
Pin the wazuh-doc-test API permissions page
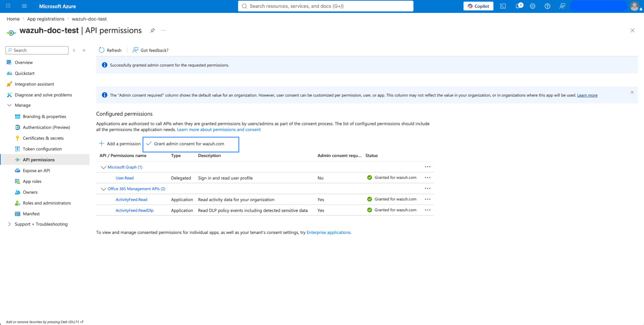[x=152, y=30]
